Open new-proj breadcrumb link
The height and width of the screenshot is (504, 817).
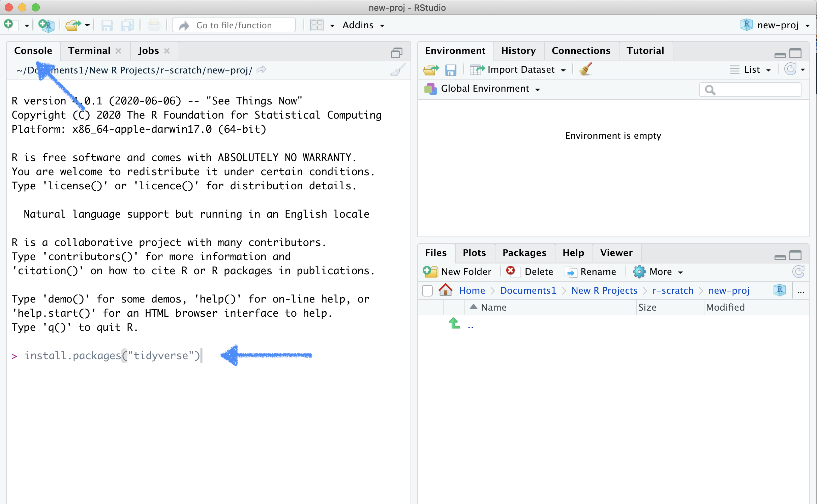pos(729,290)
